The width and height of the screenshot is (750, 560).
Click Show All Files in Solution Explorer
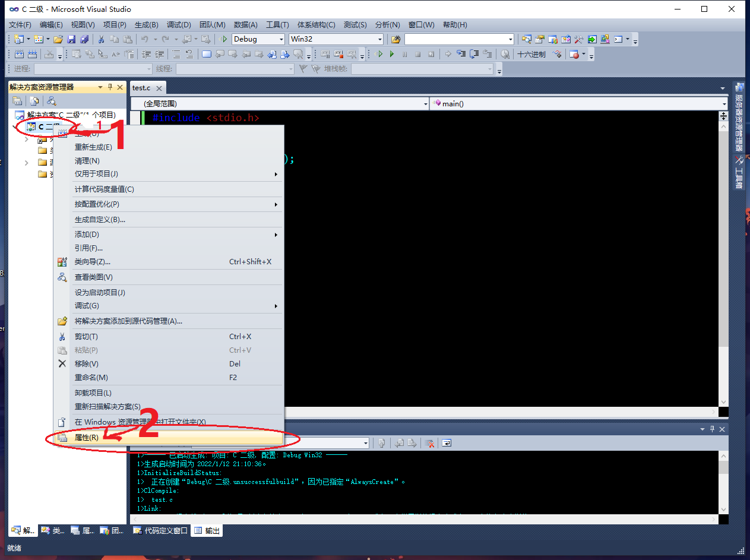[34, 101]
